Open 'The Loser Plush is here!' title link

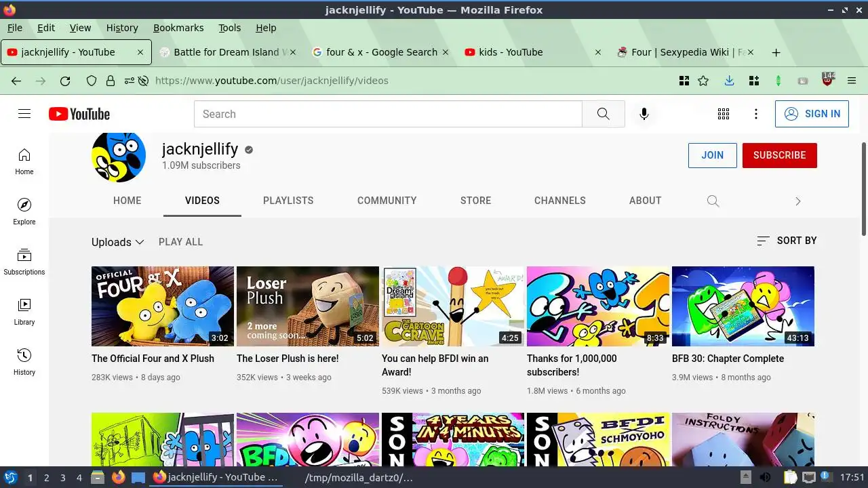pyautogui.click(x=288, y=359)
